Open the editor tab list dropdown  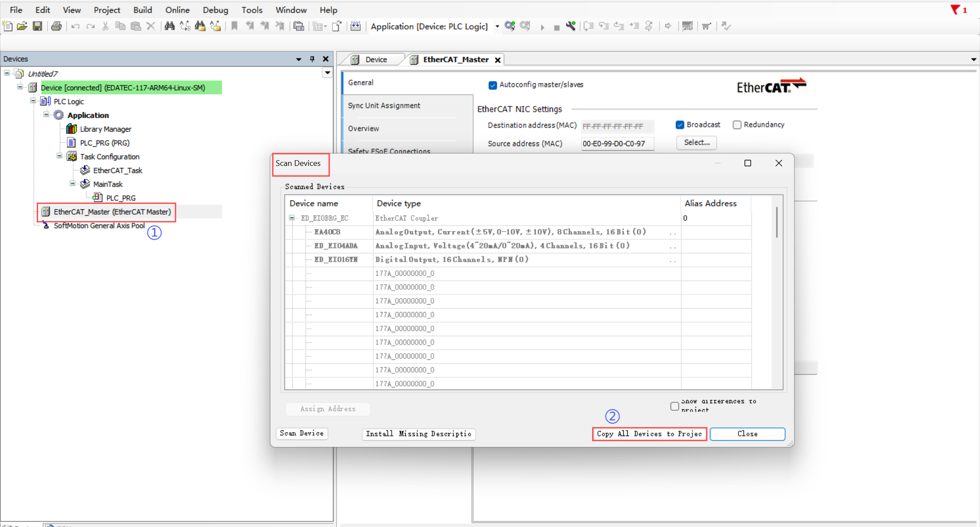pyautogui.click(x=974, y=60)
